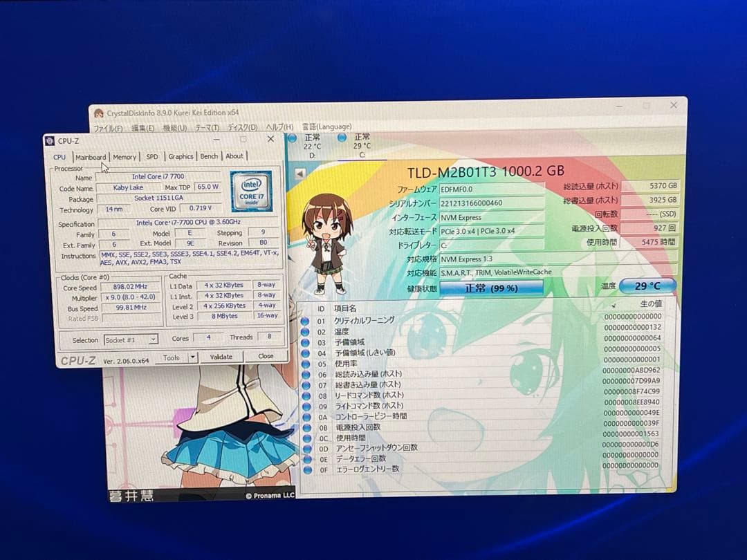
Task: Click the Tools button in CPU-Z
Action: (x=171, y=357)
